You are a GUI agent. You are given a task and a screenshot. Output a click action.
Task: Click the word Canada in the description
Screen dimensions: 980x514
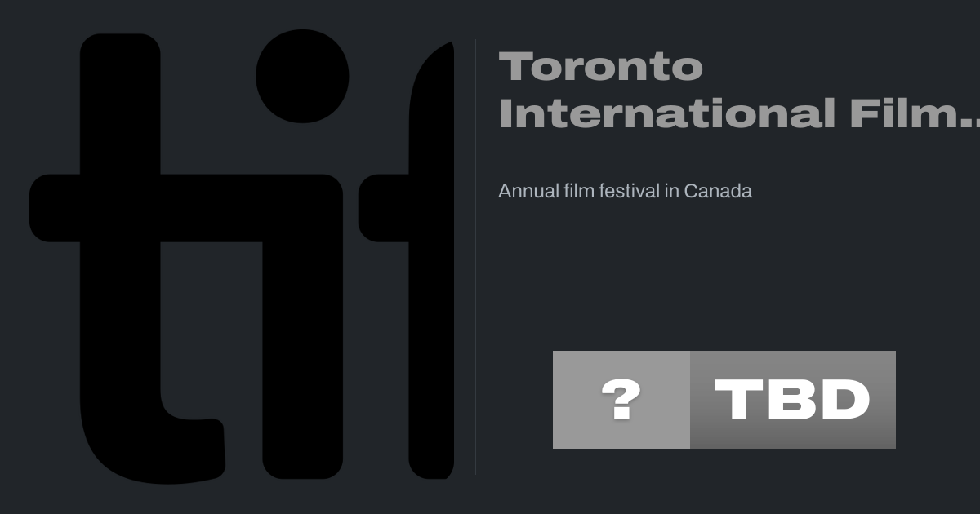pyautogui.click(x=718, y=191)
